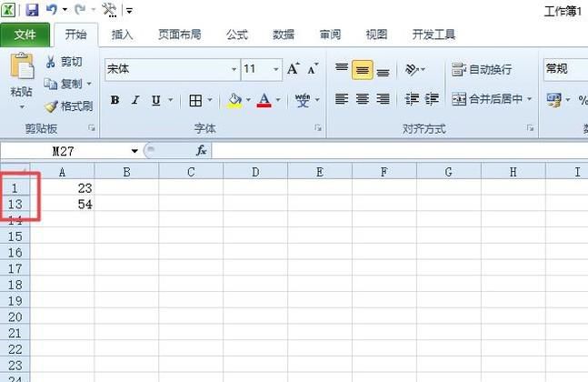Select column D header
Image resolution: width=588 pixels, height=382 pixels.
coord(255,172)
